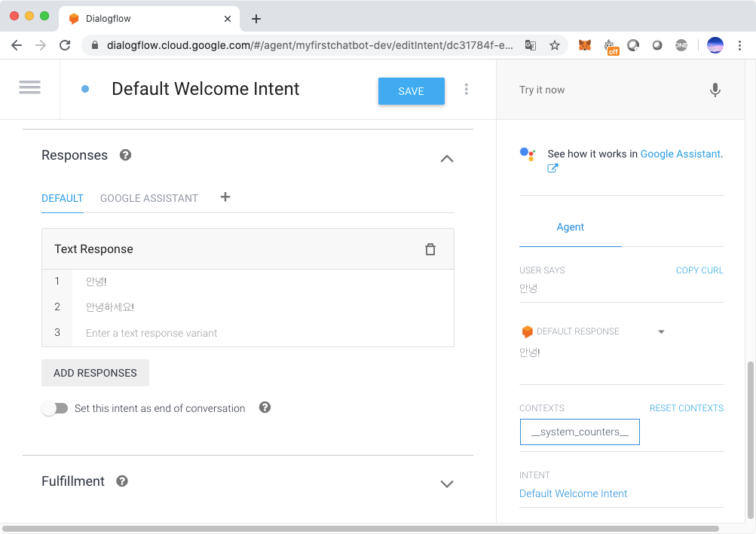Click COPY CURL link
The height and width of the screenshot is (534, 756).
pyautogui.click(x=699, y=270)
